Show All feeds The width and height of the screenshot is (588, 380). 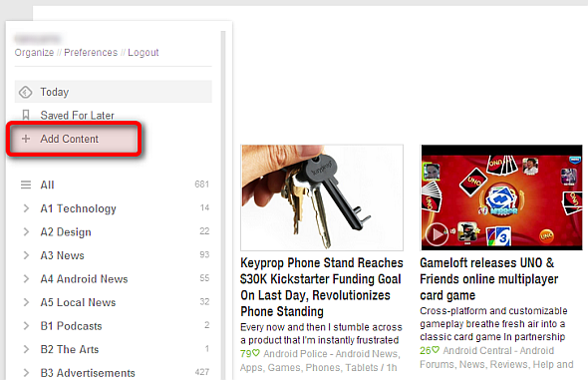coord(47,185)
